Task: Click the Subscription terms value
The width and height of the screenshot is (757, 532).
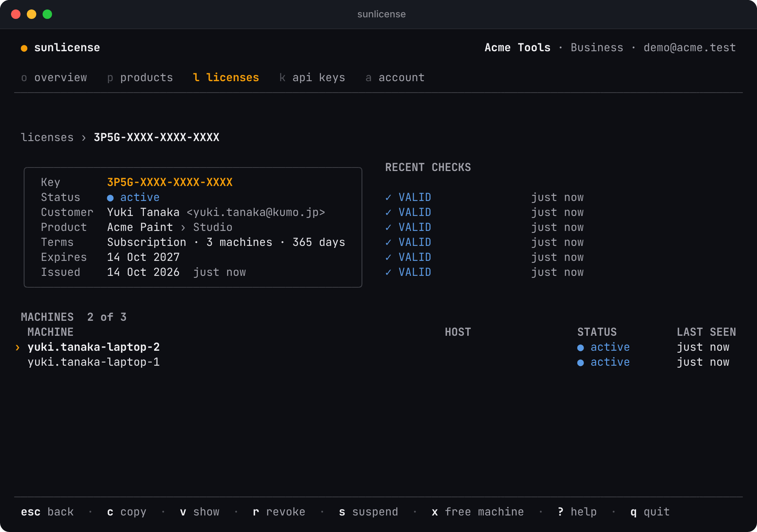Action: [147, 242]
